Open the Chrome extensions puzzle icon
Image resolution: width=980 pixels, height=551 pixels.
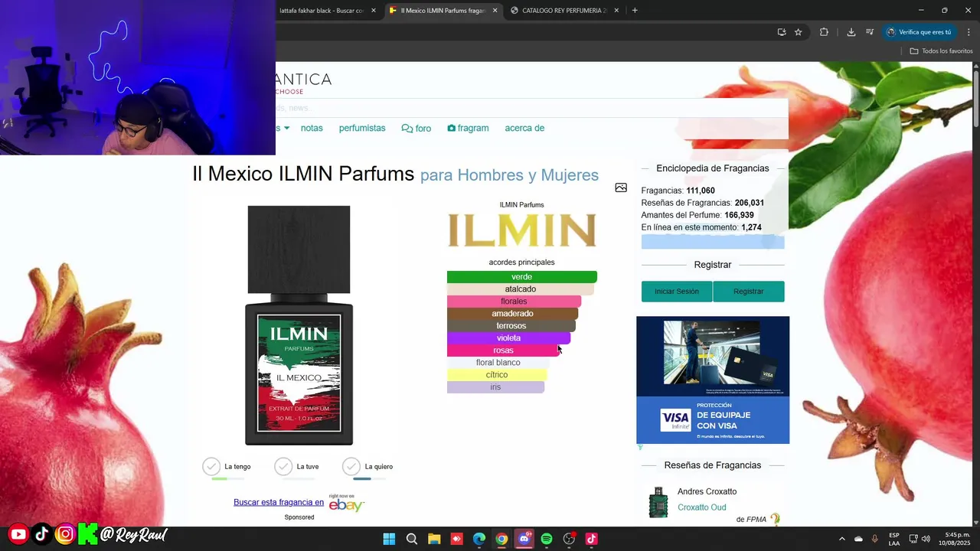point(824,32)
